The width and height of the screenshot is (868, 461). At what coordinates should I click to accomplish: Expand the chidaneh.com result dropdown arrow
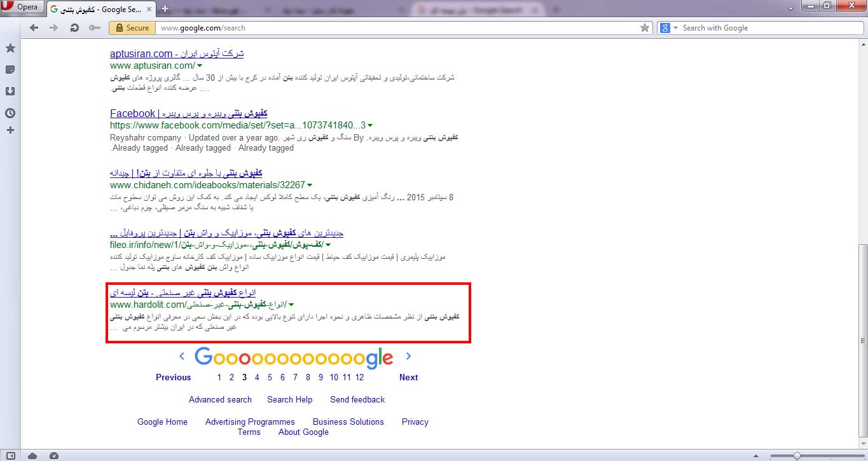pyautogui.click(x=310, y=185)
